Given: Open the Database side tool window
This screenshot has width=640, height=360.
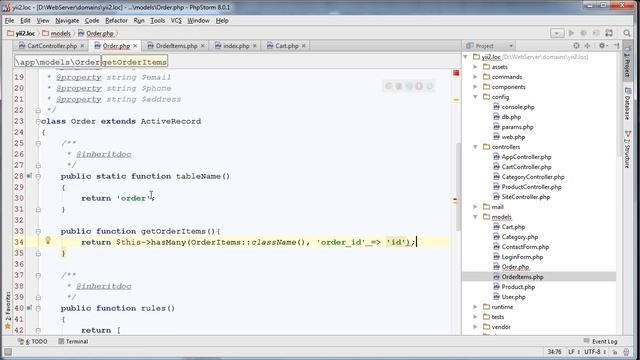Looking at the screenshot, I should [x=627, y=104].
